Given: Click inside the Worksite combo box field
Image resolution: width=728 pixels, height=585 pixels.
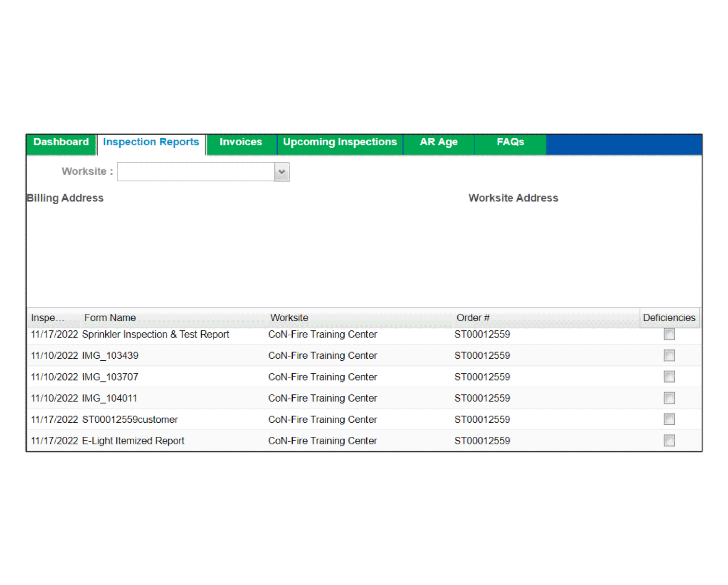Looking at the screenshot, I should coord(195,172).
